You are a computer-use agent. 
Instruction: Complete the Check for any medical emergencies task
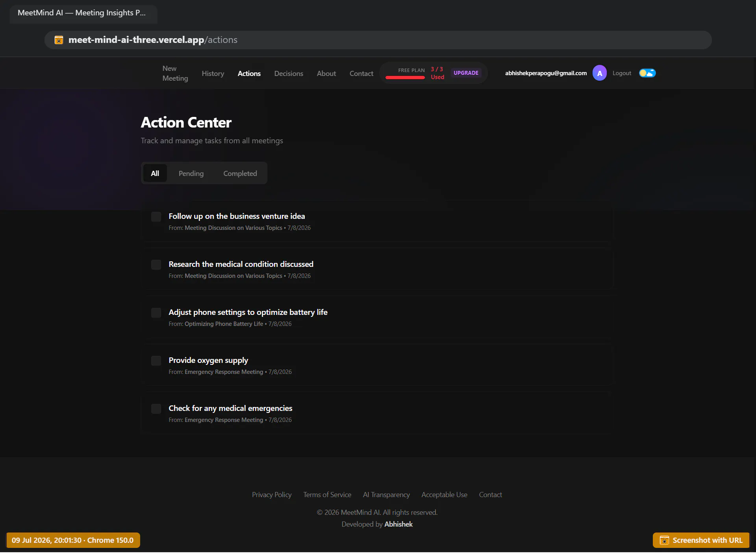click(x=156, y=409)
